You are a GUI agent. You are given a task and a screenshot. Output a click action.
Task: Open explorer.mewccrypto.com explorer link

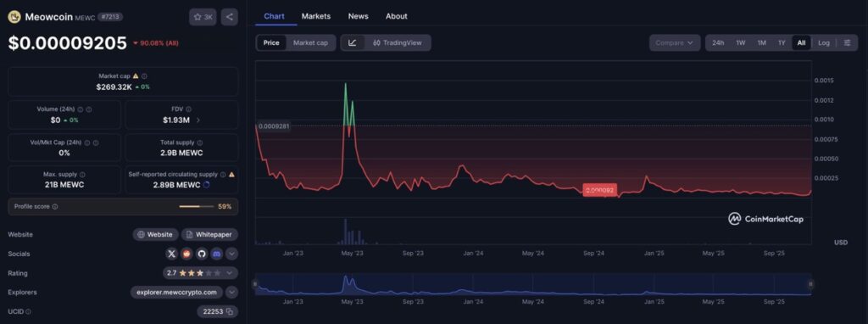pos(176,292)
